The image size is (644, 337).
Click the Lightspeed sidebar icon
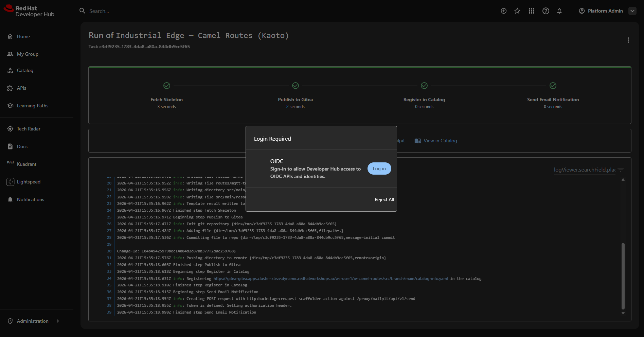tap(10, 182)
